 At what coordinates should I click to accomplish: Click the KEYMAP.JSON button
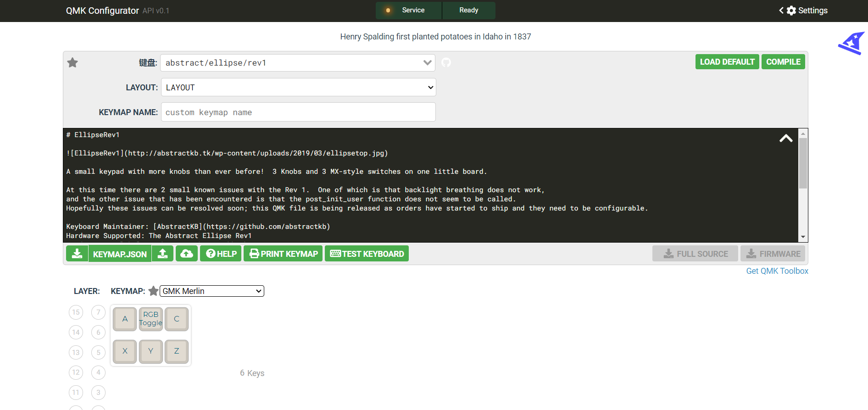(x=120, y=254)
